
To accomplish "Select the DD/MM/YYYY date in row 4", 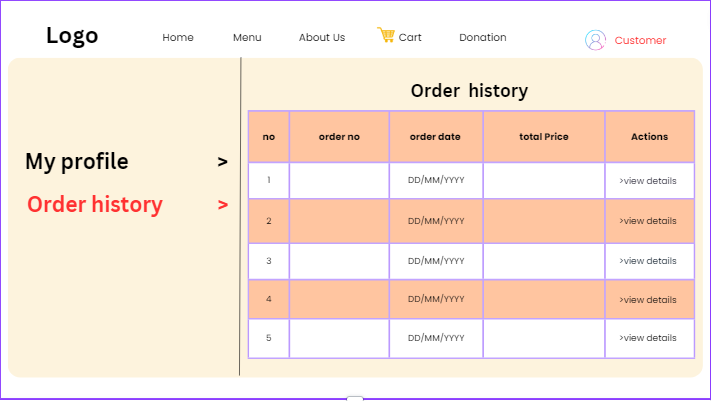I will tap(436, 299).
